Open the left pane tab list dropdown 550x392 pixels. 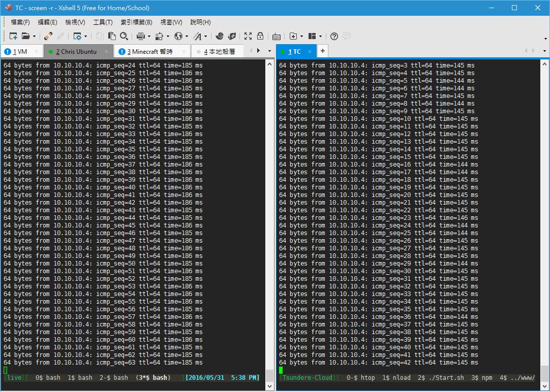(x=268, y=51)
